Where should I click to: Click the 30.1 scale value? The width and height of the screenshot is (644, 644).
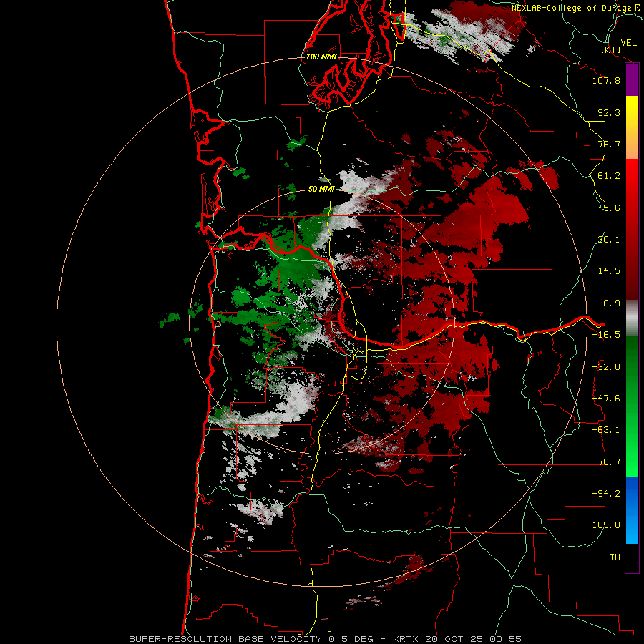(x=609, y=240)
